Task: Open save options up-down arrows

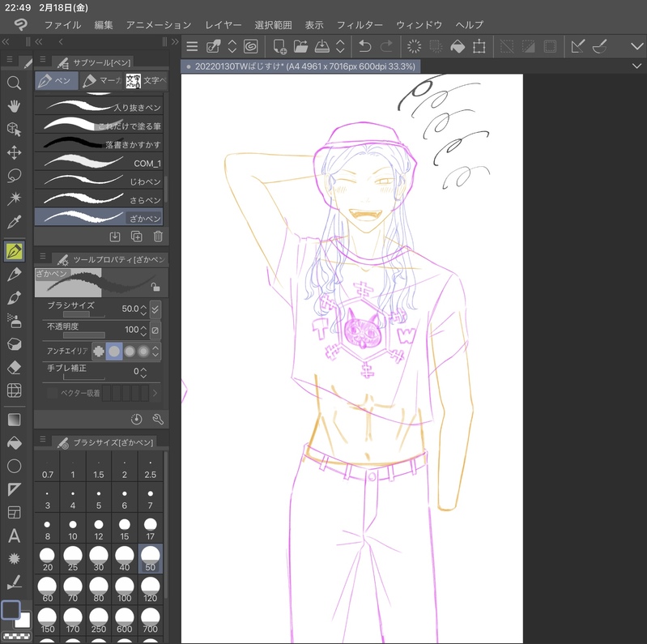Action: click(x=340, y=46)
